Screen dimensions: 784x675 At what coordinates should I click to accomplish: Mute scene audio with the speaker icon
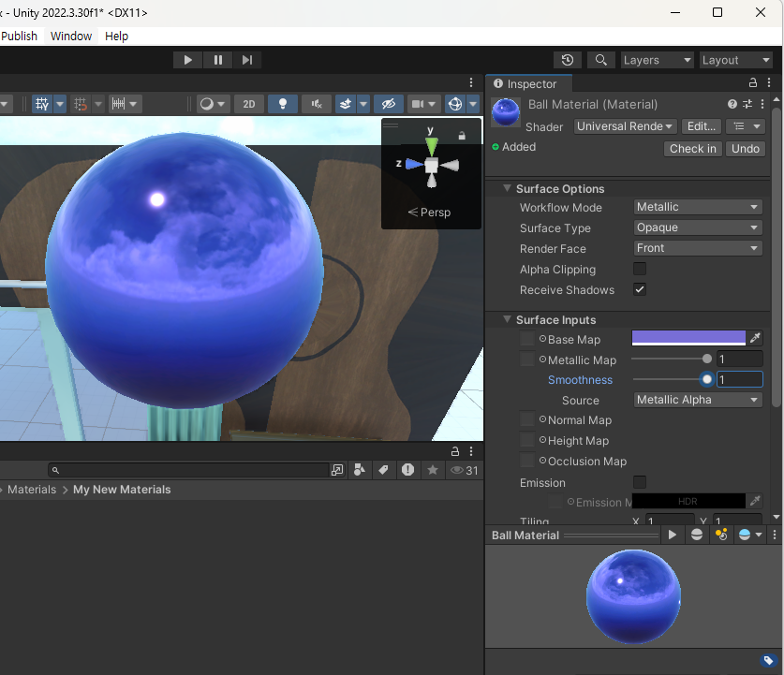coord(316,104)
